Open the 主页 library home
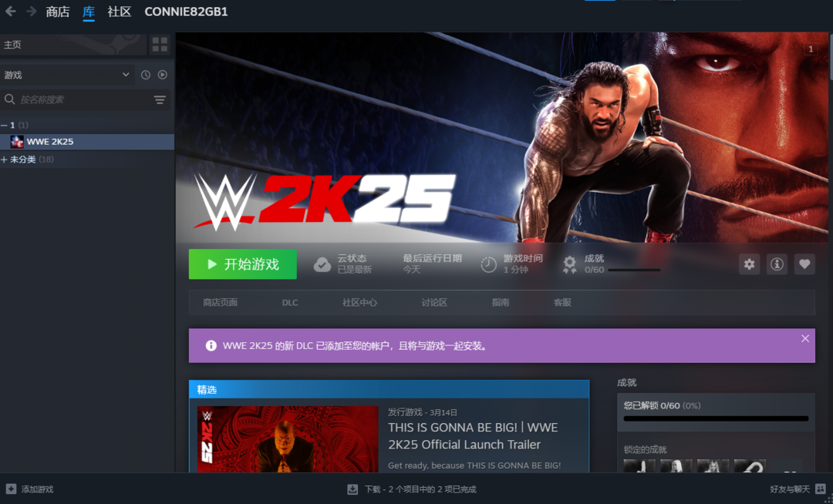 pos(73,45)
